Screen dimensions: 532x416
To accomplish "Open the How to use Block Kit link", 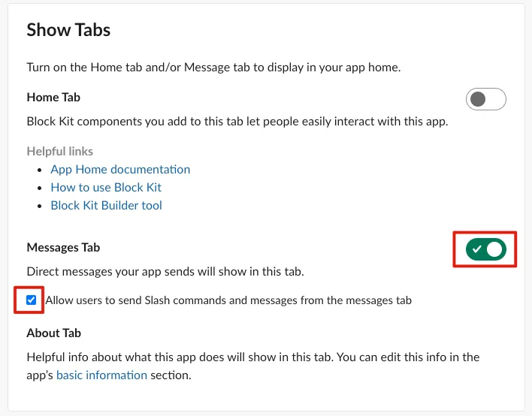I will (x=106, y=188).
